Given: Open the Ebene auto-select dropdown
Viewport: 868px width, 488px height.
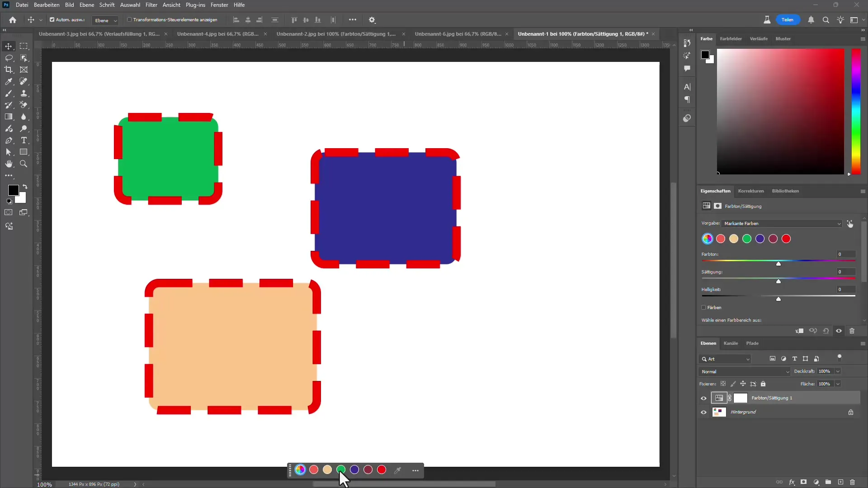Looking at the screenshot, I should (105, 20).
